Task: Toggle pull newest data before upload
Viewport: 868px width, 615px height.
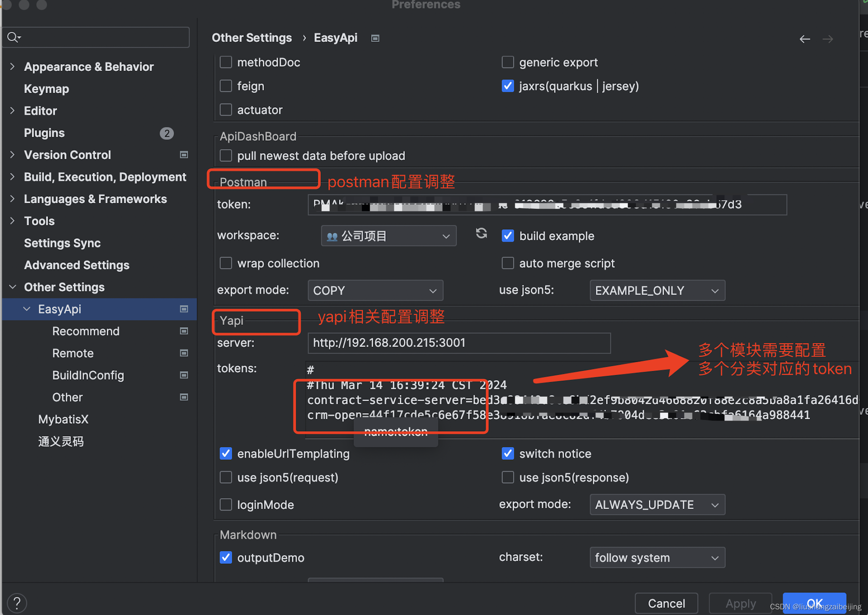Action: coord(226,156)
